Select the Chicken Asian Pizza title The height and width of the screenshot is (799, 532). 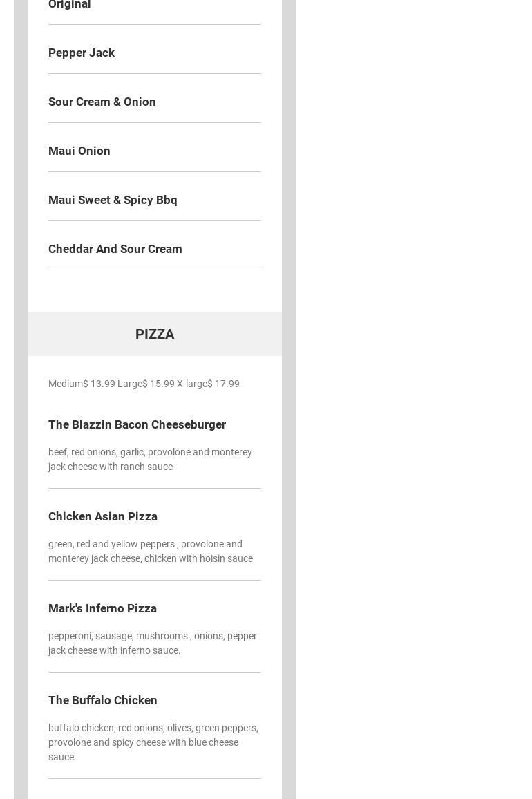click(x=103, y=516)
